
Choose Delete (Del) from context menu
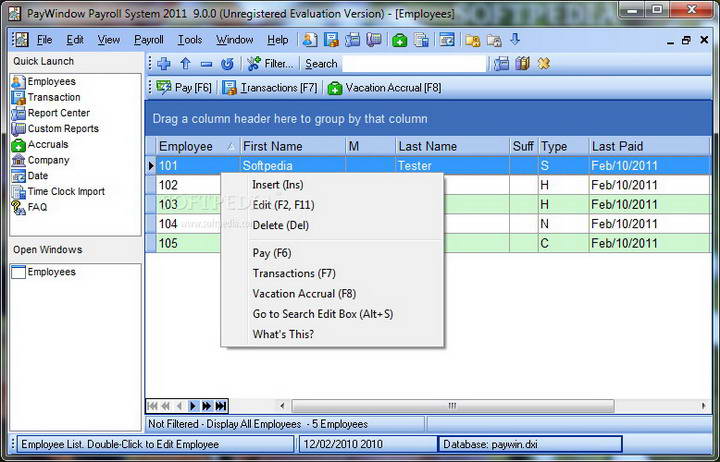click(332, 225)
